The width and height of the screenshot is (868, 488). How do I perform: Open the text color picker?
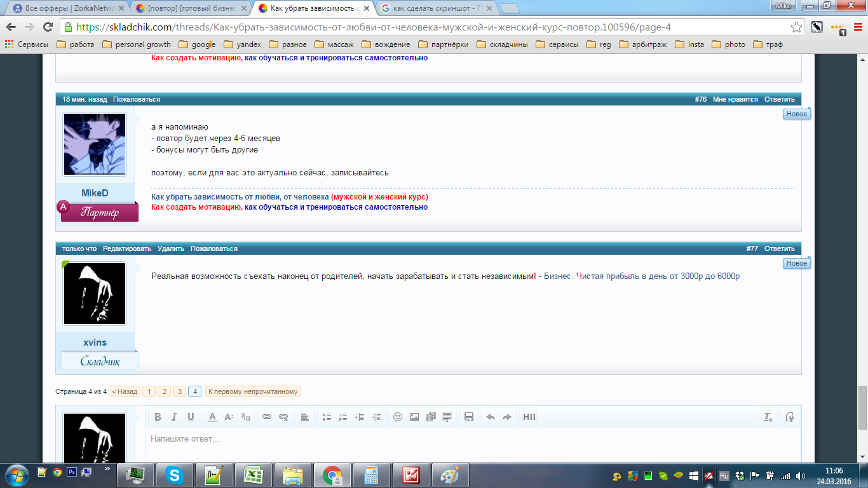point(212,417)
